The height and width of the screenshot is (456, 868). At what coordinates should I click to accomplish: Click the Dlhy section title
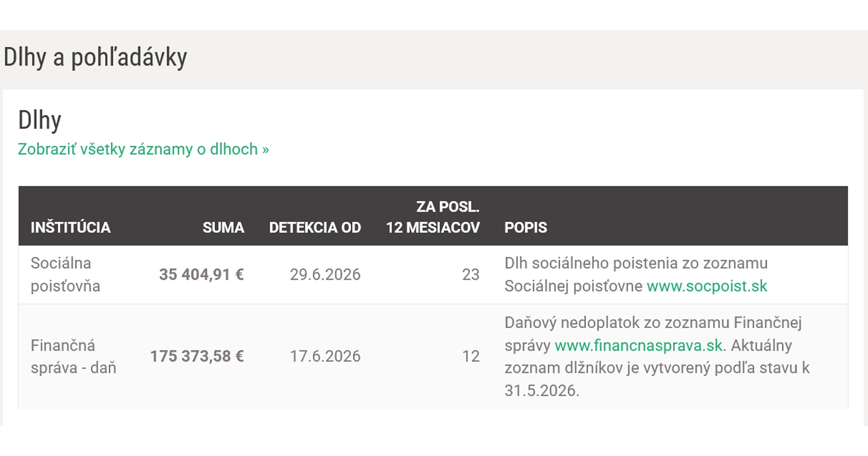40,119
